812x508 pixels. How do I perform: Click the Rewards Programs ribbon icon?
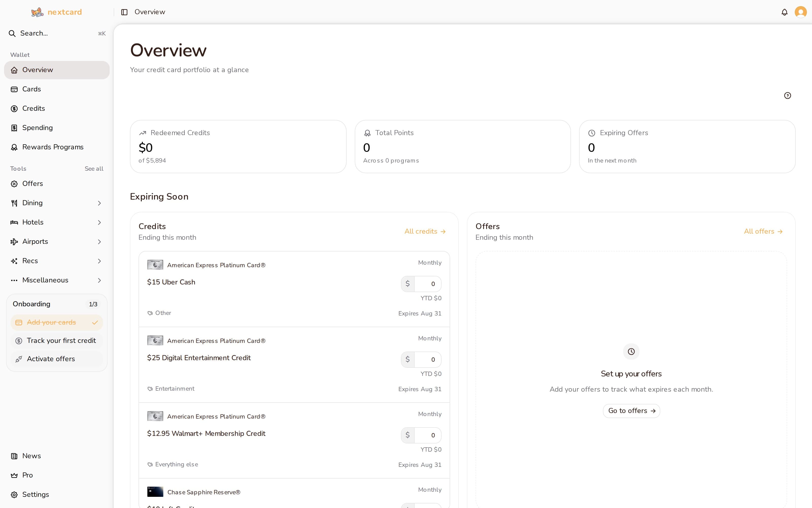click(14, 147)
